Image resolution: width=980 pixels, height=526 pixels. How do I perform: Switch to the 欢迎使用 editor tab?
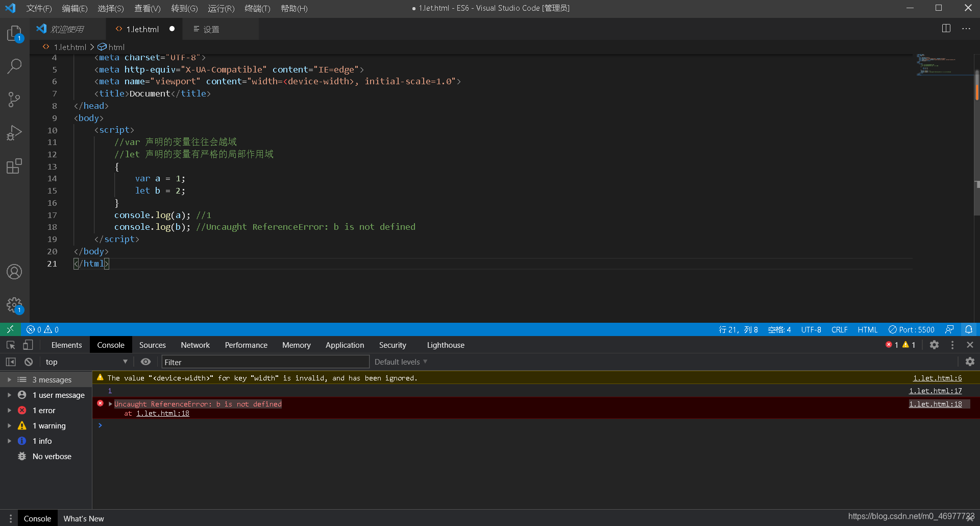tap(67, 29)
